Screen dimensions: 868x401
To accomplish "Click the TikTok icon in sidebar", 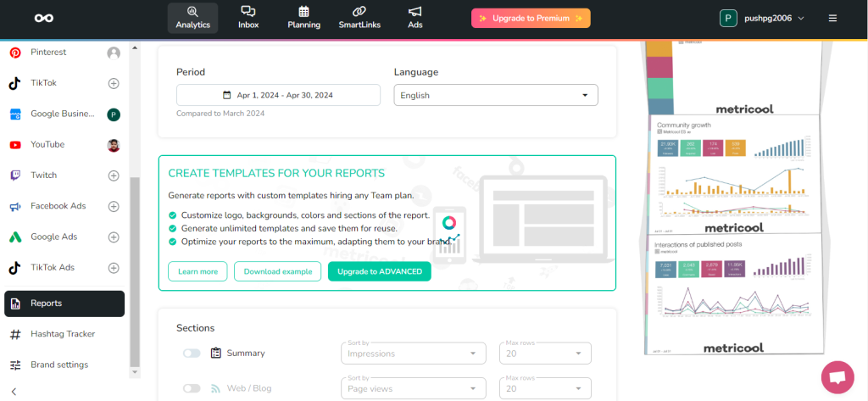I will 15,83.
